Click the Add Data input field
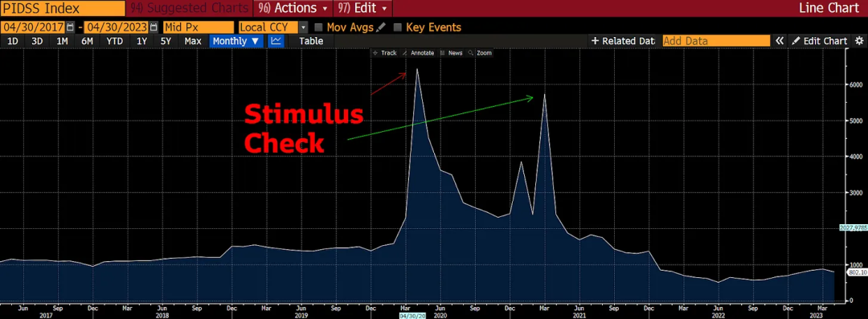This screenshot has height=319, width=868. tap(716, 41)
